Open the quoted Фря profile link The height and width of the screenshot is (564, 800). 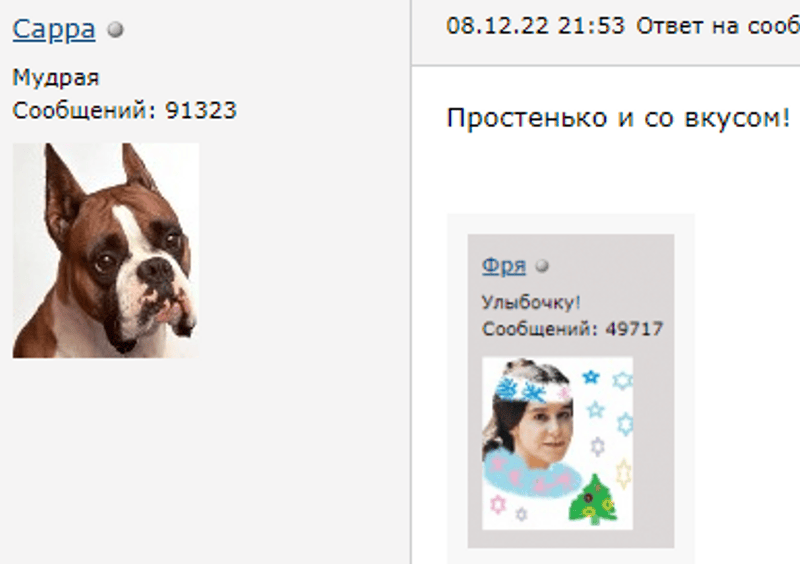(504, 266)
